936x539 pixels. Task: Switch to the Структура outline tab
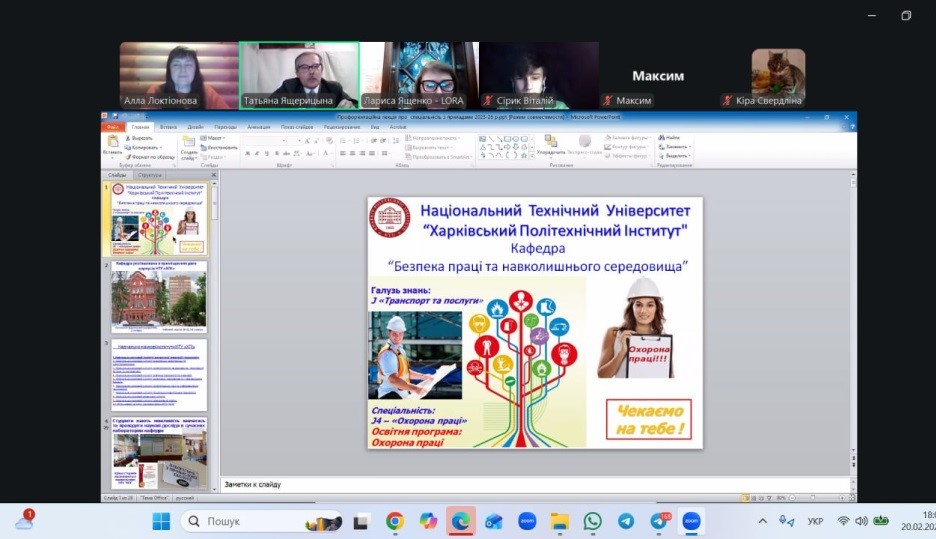(x=149, y=175)
